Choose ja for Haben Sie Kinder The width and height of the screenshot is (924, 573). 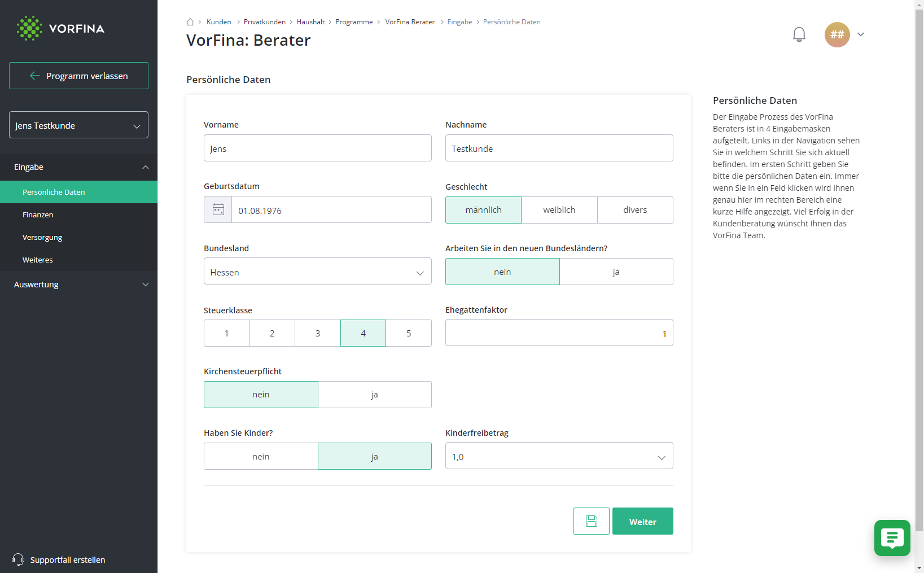pyautogui.click(x=375, y=456)
